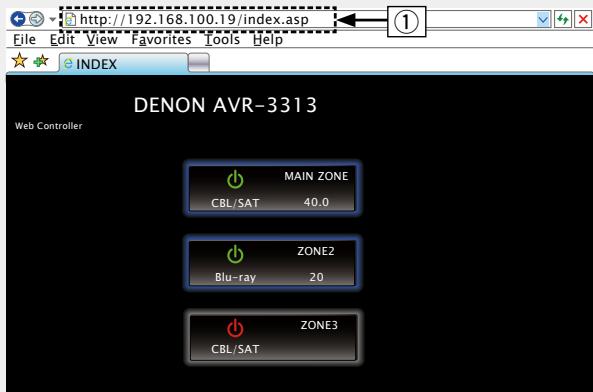Click the 40.0 volume value in MAIN ZONE
Viewport: 593px width, 392px height.
(316, 202)
